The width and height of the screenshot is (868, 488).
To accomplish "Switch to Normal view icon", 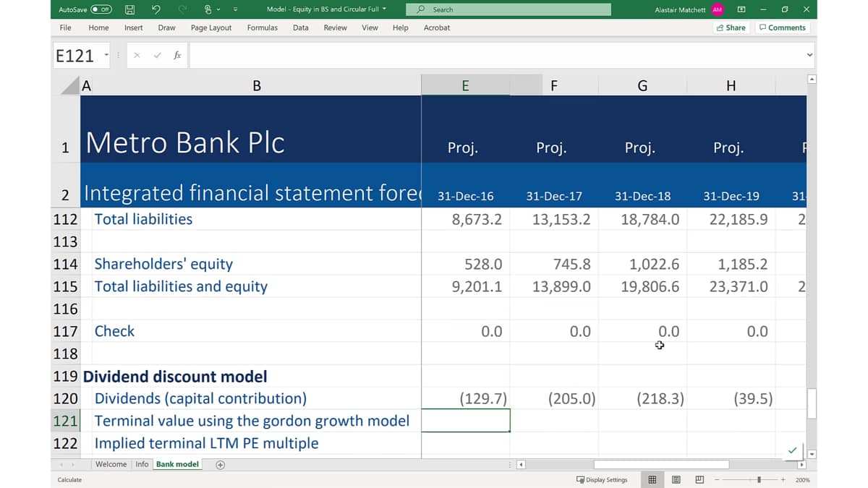I will point(652,479).
